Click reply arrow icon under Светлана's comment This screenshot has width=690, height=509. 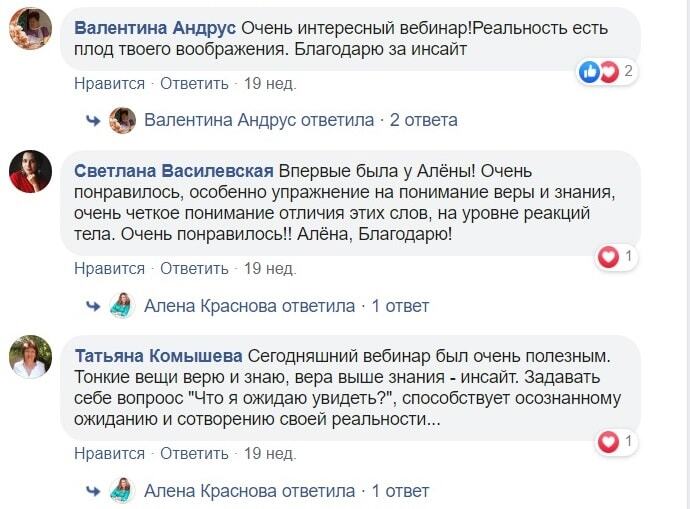[93, 306]
